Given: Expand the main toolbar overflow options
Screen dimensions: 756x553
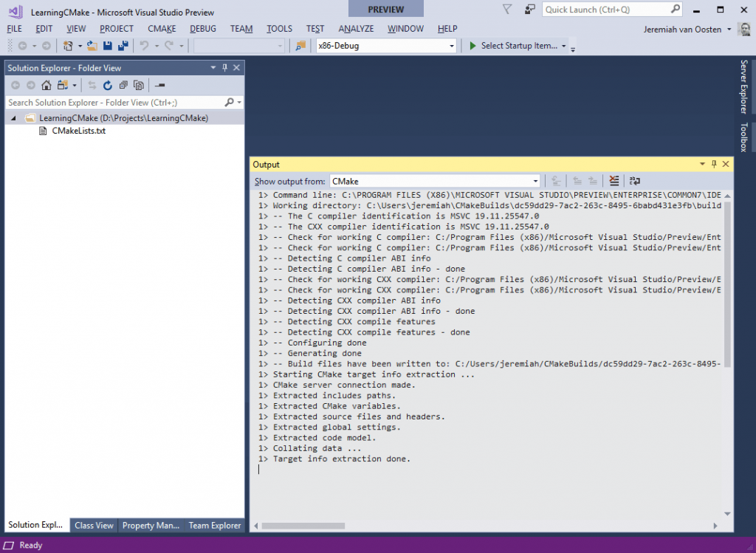Looking at the screenshot, I should pos(573,48).
